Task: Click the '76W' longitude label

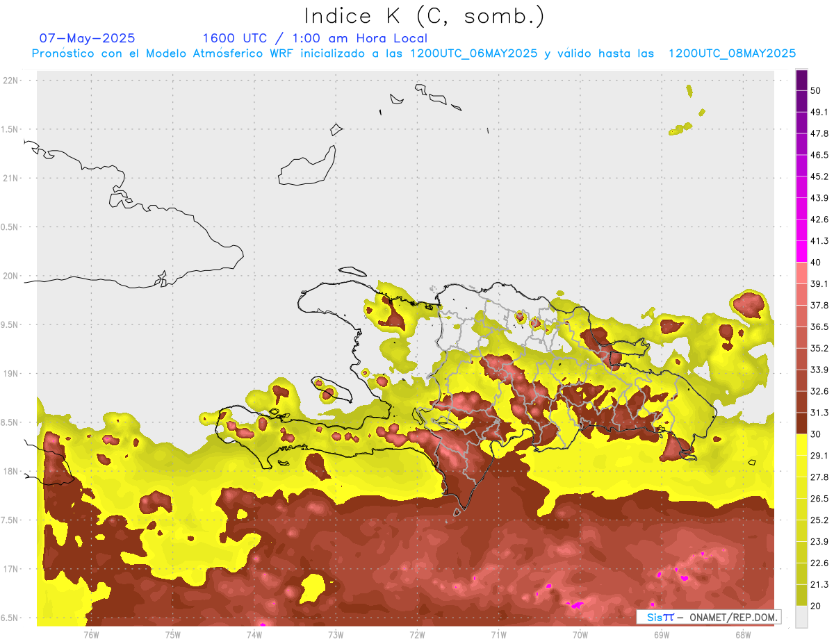Action: click(x=91, y=634)
